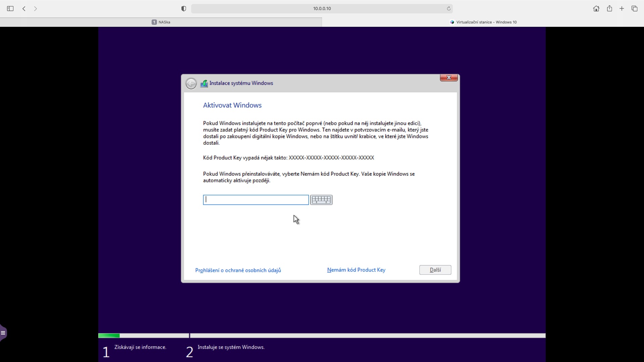Click Nemám kód Product Key link
The width and height of the screenshot is (644, 362).
pyautogui.click(x=356, y=270)
